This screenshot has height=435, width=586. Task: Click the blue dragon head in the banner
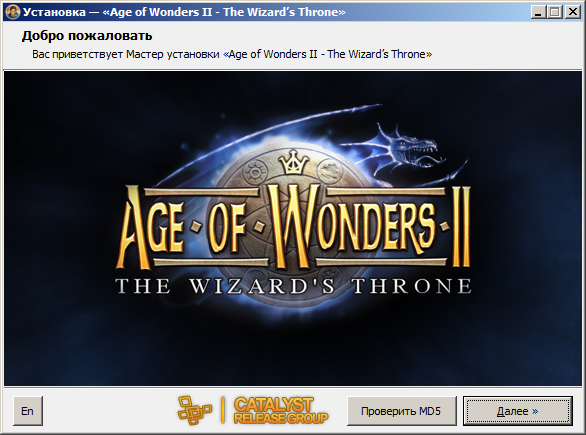coord(413,148)
